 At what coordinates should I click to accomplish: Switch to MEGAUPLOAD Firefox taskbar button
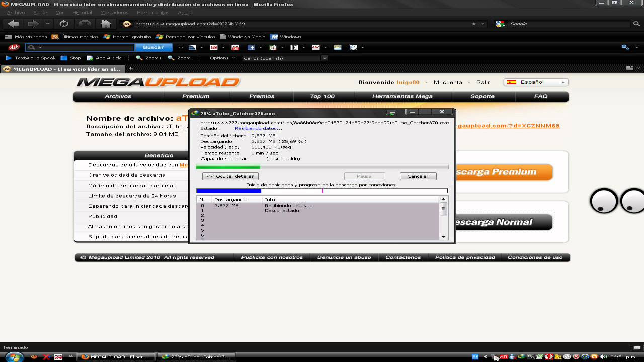click(x=117, y=357)
